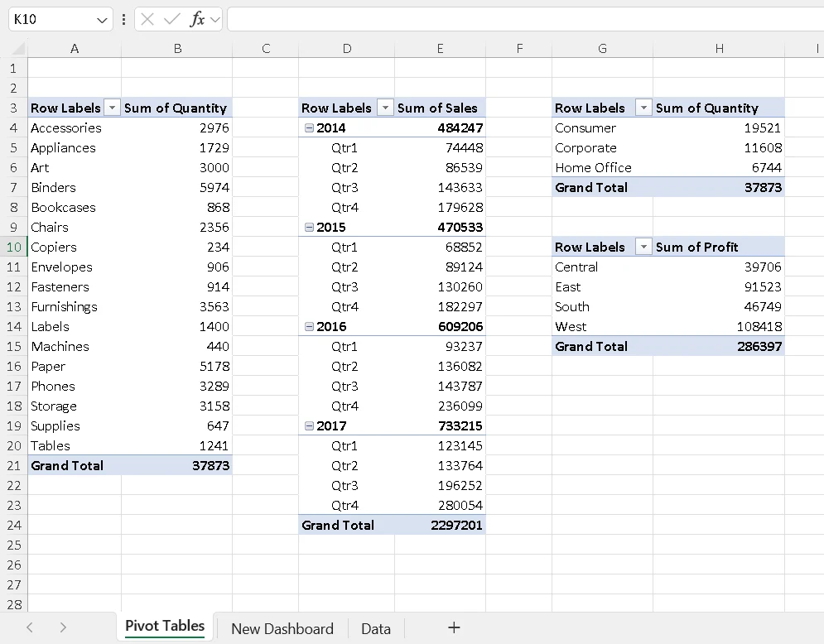Open the Name Box dropdown arrow

(x=102, y=19)
